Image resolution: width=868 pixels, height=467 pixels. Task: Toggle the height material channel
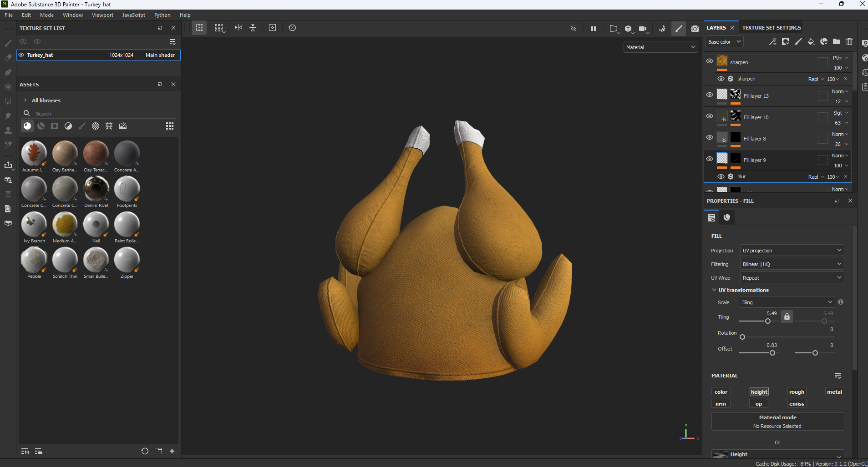point(759,392)
